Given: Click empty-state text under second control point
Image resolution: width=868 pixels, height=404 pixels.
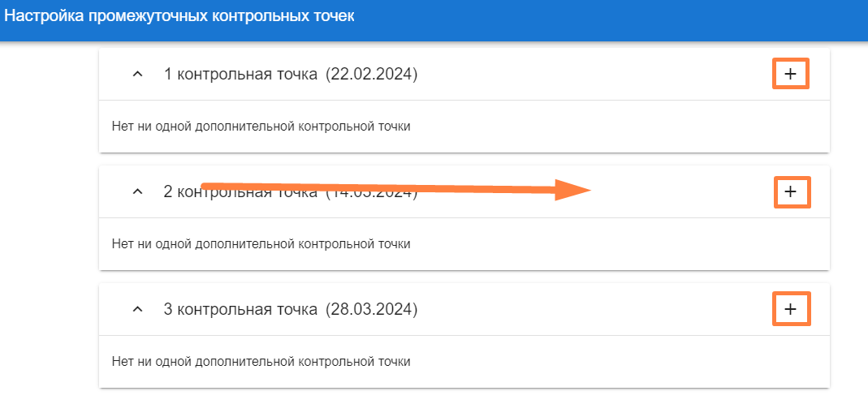Looking at the screenshot, I should point(261,243).
